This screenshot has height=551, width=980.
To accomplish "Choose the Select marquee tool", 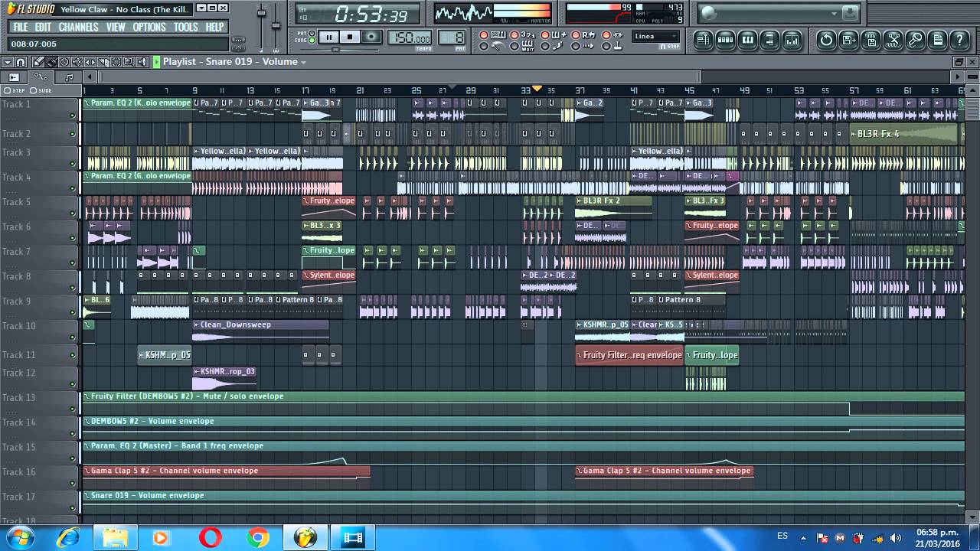I will pos(116,62).
